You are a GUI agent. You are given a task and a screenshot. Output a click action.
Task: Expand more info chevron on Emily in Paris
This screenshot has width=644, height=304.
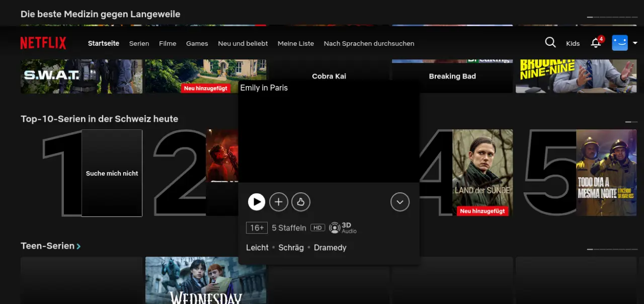click(400, 202)
